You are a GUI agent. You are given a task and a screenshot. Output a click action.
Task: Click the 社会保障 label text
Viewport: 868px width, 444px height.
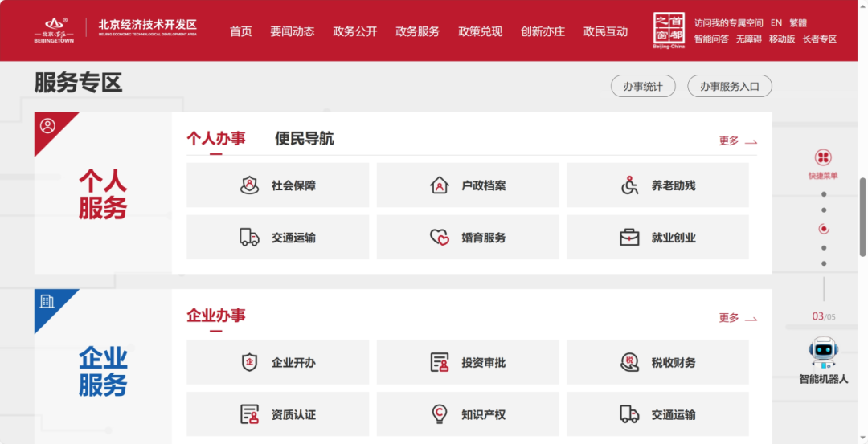293,185
